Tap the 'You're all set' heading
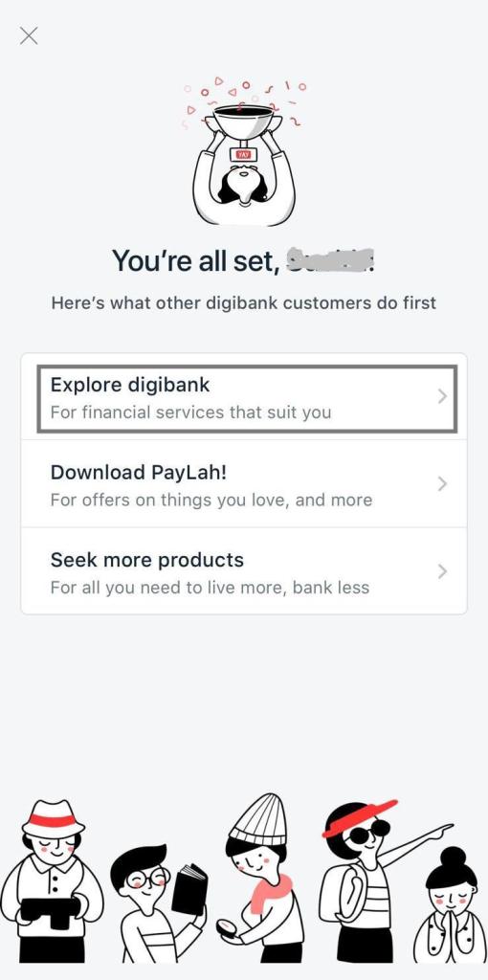488x980 pixels. [x=242, y=260]
